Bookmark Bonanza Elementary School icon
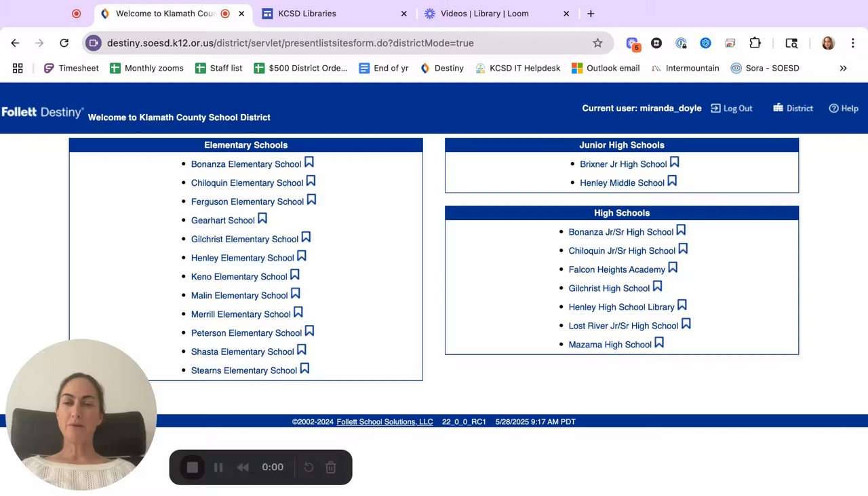Screen dimensions: 868x496 tap(309, 162)
